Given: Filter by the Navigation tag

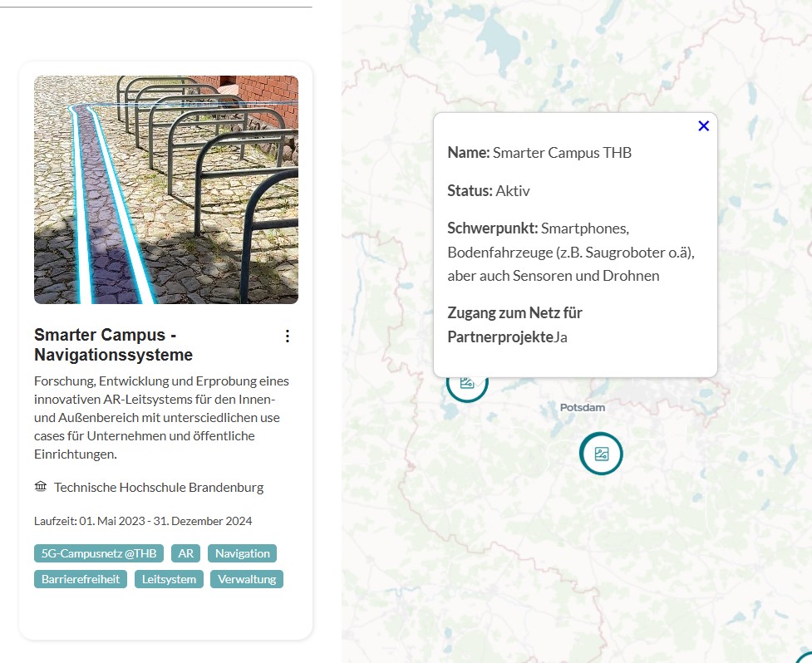Looking at the screenshot, I should pyautogui.click(x=242, y=553).
